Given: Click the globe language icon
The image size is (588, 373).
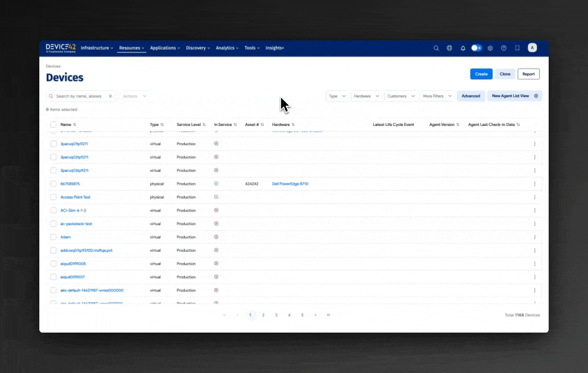Looking at the screenshot, I should [449, 48].
